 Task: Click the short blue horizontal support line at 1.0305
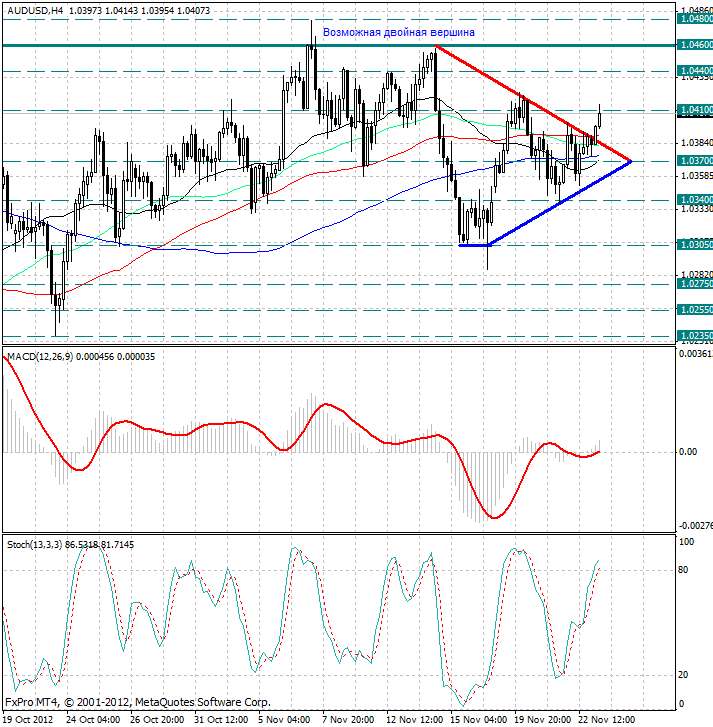tap(473, 245)
